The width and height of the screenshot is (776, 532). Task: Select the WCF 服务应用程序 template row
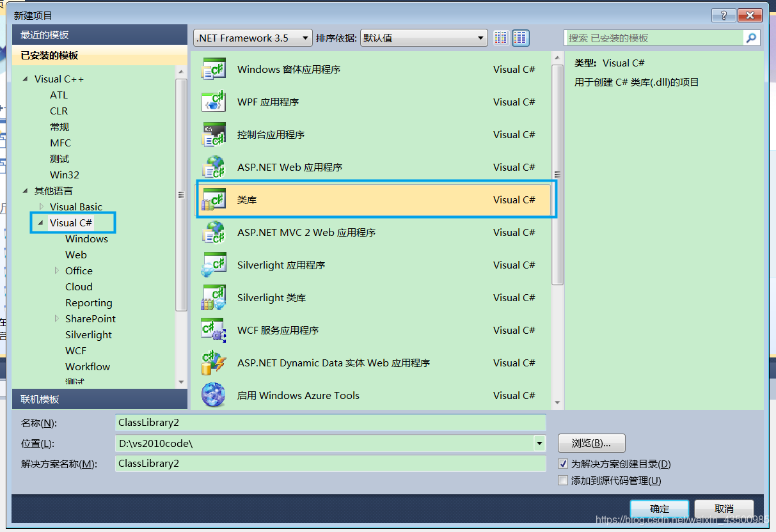pos(374,330)
